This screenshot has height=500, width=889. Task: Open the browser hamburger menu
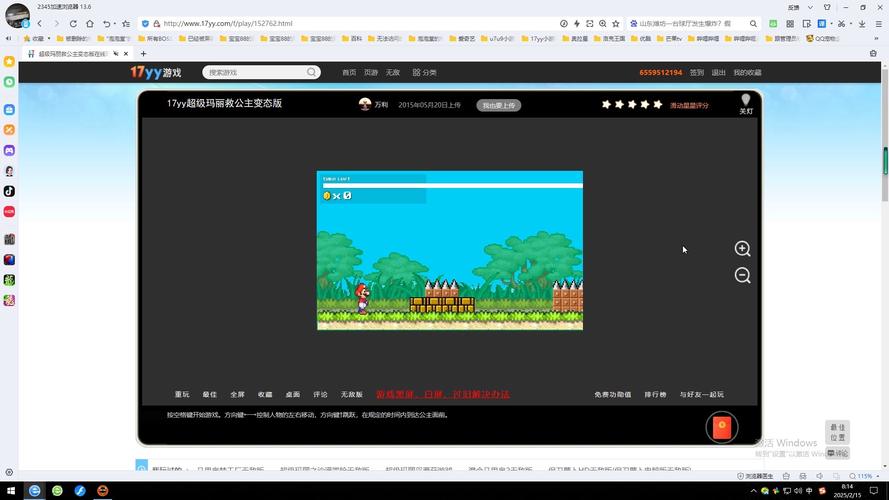coord(878,24)
